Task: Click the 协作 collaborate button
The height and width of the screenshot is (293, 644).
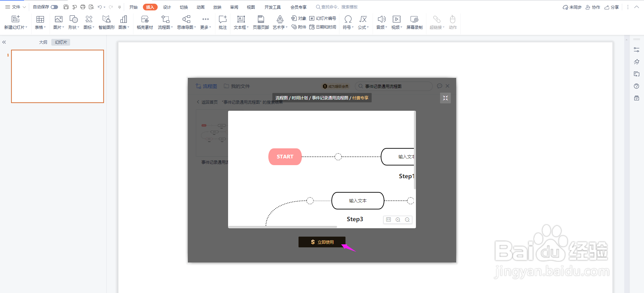Action: (593, 7)
